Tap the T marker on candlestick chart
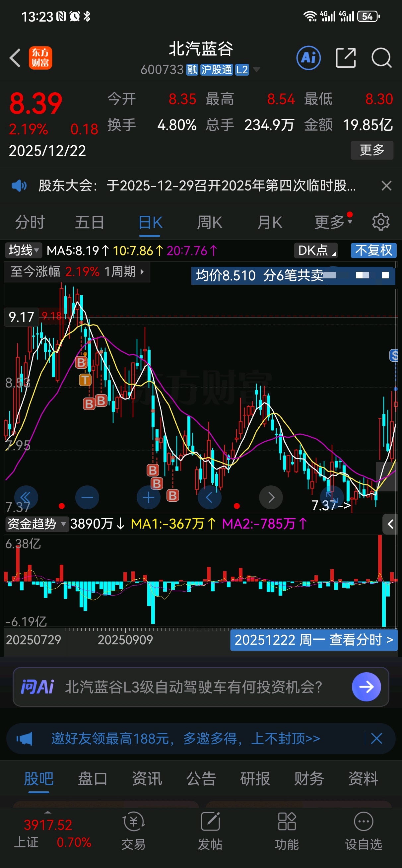The image size is (402, 868). (x=85, y=380)
